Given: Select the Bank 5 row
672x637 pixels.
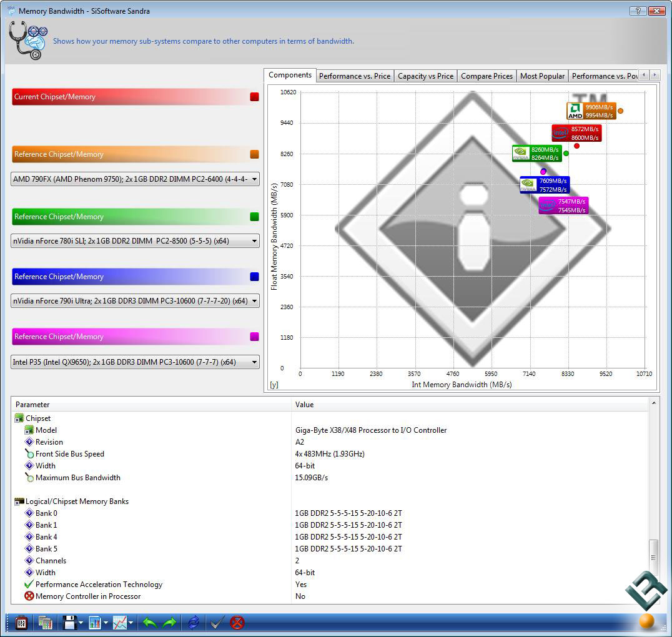Looking at the screenshot, I should tap(330, 549).
